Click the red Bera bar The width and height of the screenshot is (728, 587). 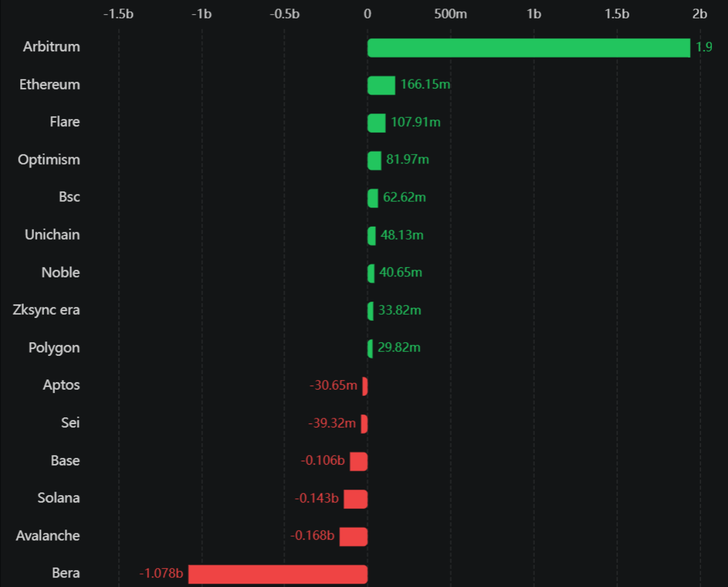coord(278,574)
